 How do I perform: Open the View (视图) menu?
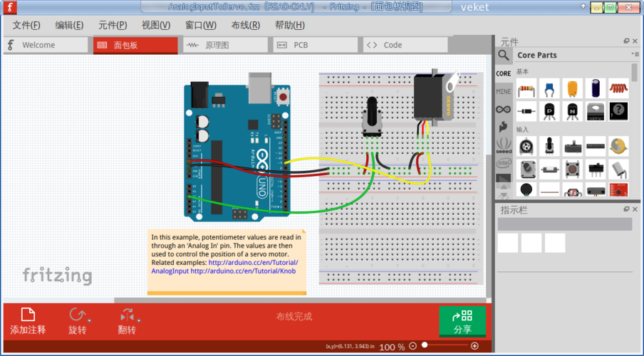click(x=156, y=26)
